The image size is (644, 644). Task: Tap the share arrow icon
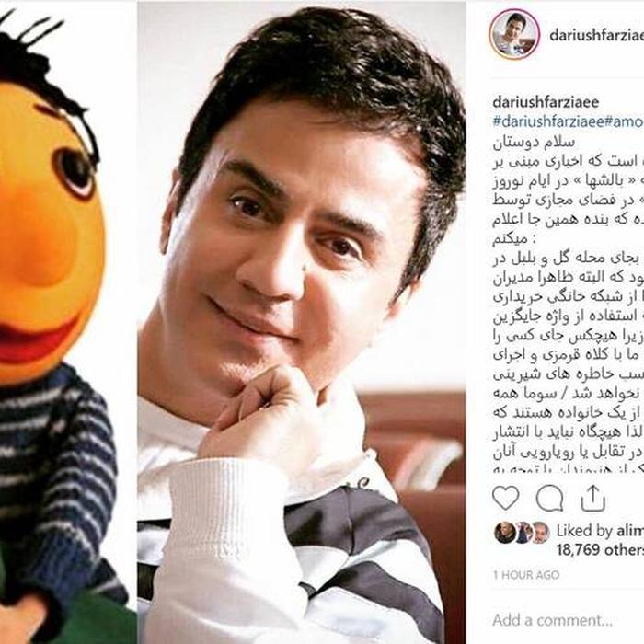tap(592, 498)
